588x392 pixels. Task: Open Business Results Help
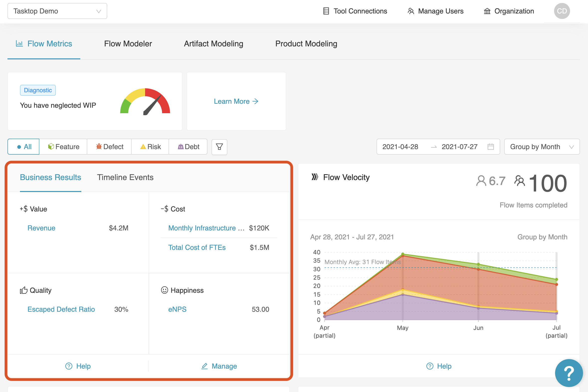[x=78, y=366]
